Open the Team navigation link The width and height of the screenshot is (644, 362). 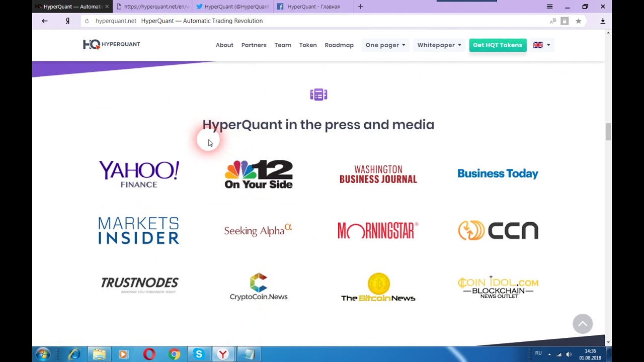point(283,45)
